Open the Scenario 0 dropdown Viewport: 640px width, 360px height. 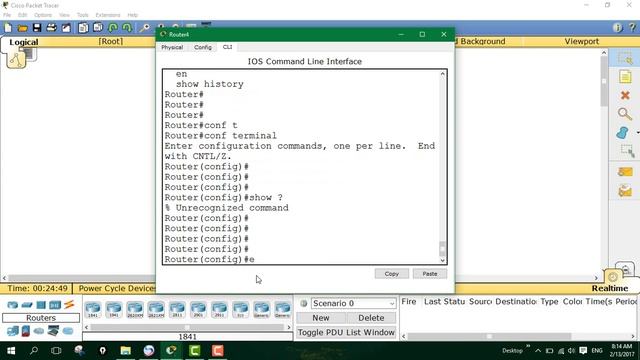coord(353,303)
